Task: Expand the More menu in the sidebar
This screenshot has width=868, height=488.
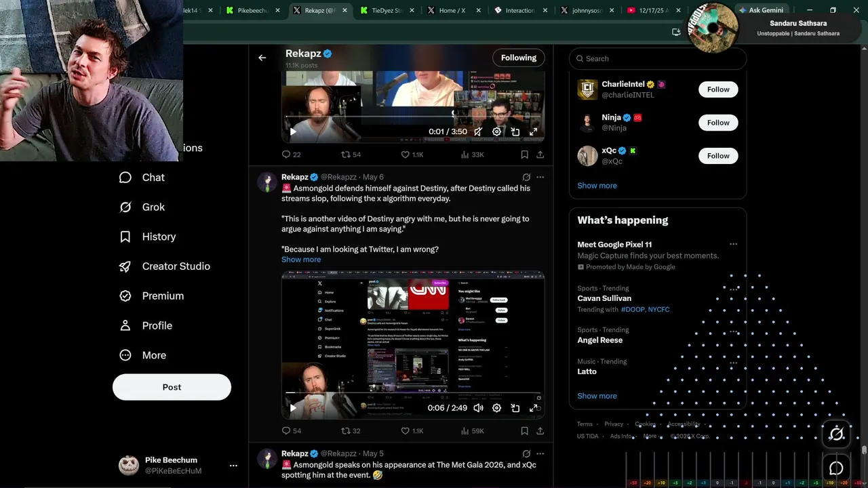Action: pyautogui.click(x=142, y=355)
